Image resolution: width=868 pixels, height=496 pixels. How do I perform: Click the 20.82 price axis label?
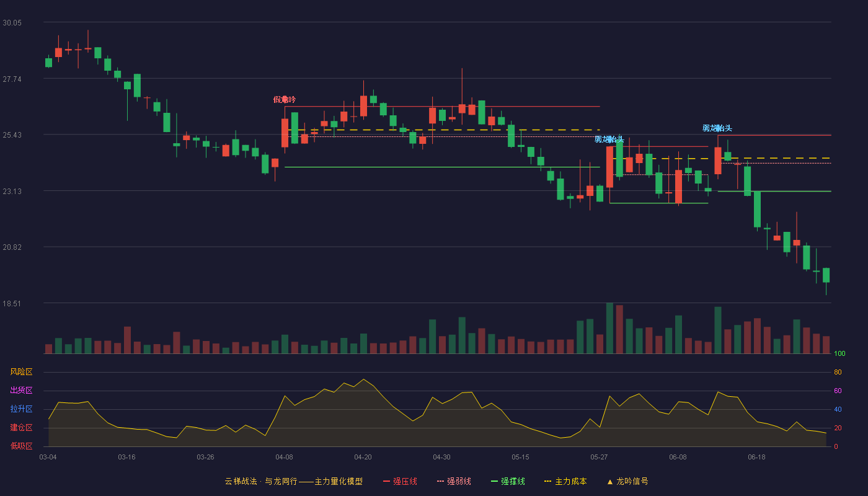12,247
